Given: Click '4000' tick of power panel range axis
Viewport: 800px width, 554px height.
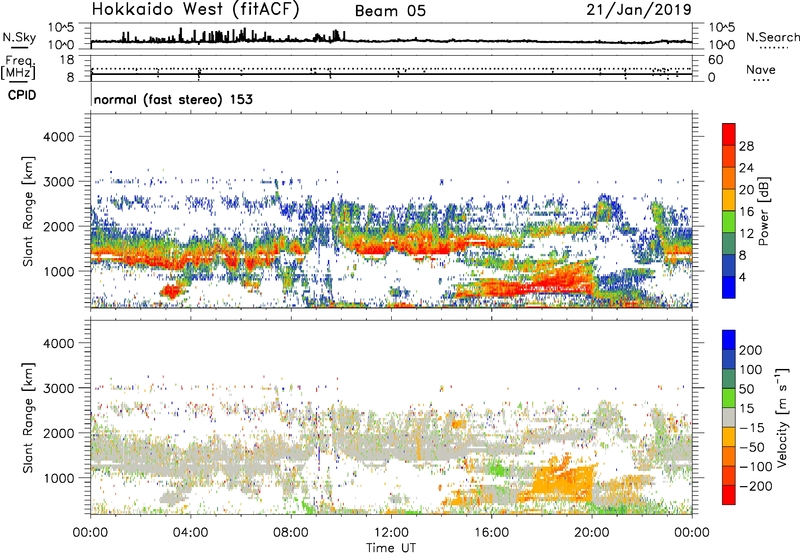Looking at the screenshot, I should point(58,137).
